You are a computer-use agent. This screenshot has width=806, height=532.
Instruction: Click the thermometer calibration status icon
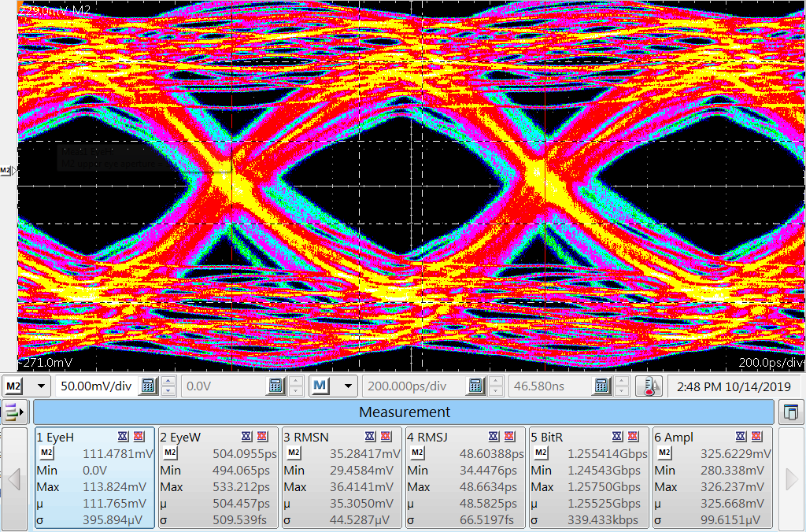pyautogui.click(x=648, y=386)
